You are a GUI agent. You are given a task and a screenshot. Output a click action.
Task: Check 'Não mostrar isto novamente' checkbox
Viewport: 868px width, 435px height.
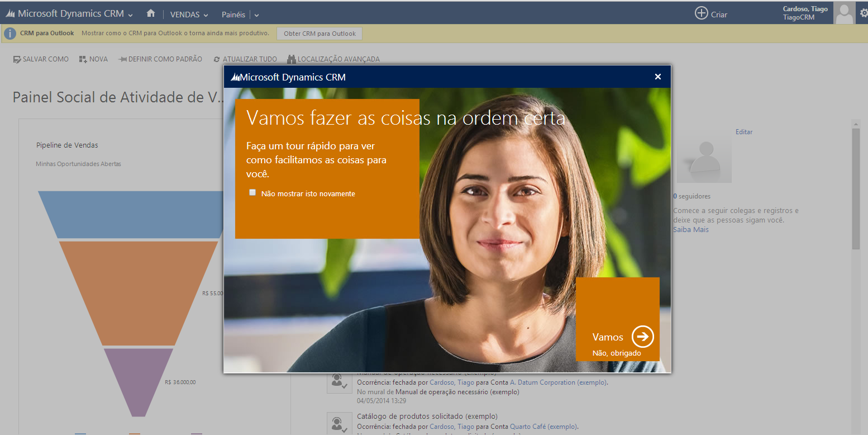[x=252, y=192]
